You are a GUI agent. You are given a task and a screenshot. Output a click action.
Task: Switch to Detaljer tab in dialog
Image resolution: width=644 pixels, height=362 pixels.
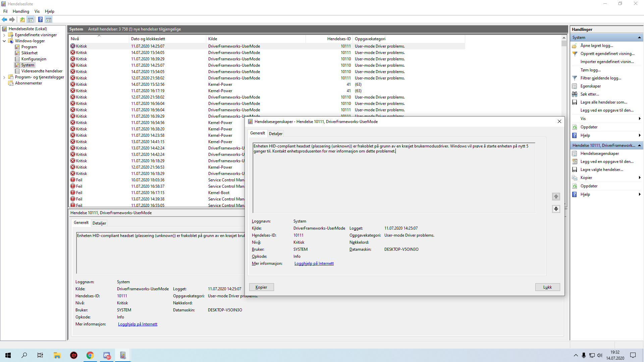275,134
